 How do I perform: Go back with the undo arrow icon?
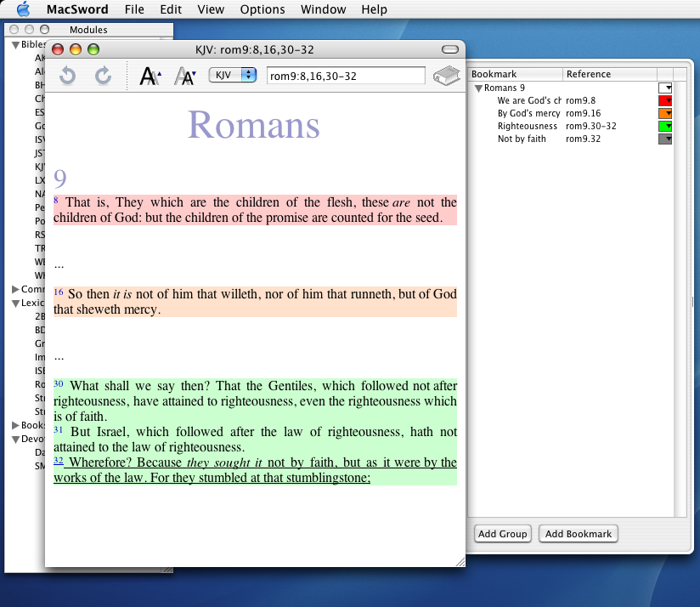coord(68,76)
